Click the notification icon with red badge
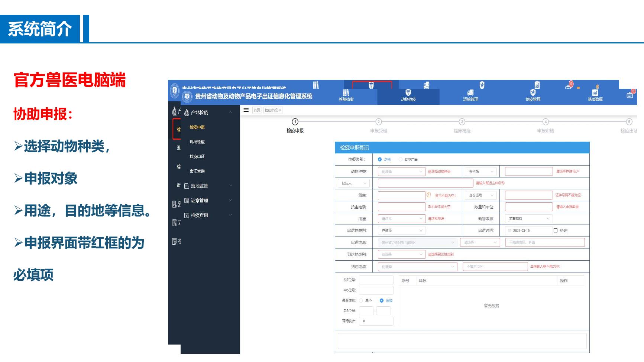This screenshot has height=362, width=644. tap(630, 95)
